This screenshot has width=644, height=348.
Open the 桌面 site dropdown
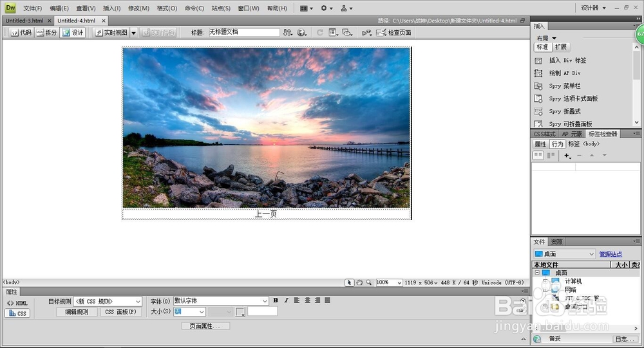(x=564, y=254)
